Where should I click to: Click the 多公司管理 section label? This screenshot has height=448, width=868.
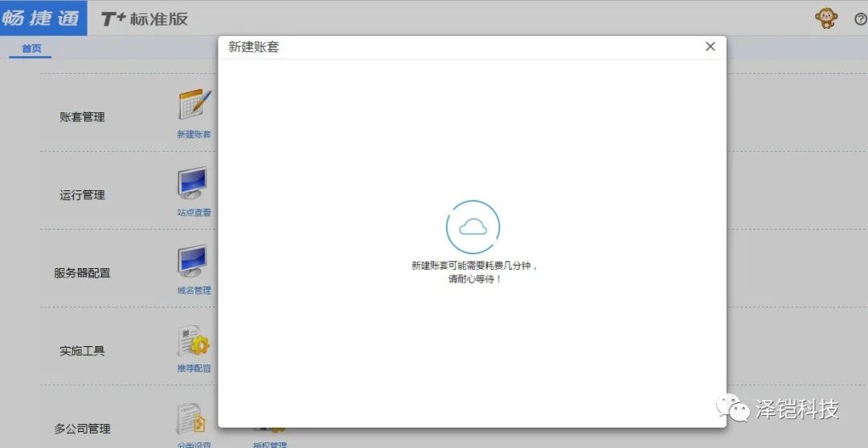point(82,429)
